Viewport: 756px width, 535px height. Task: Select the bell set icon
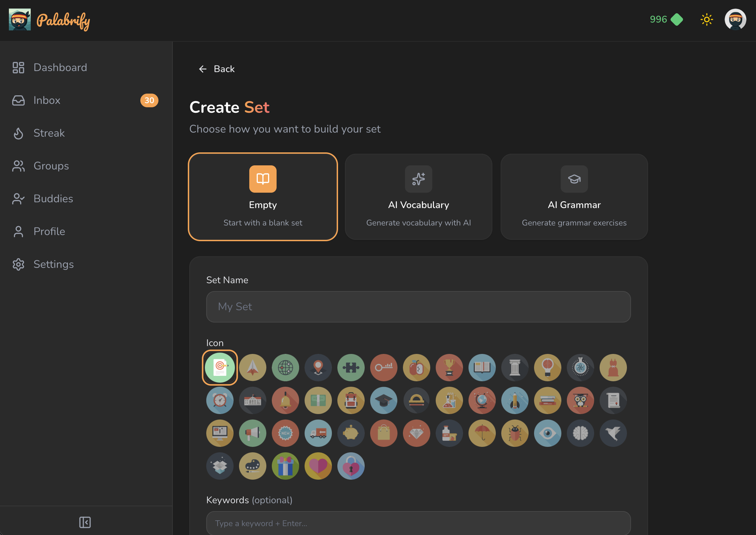tap(285, 400)
